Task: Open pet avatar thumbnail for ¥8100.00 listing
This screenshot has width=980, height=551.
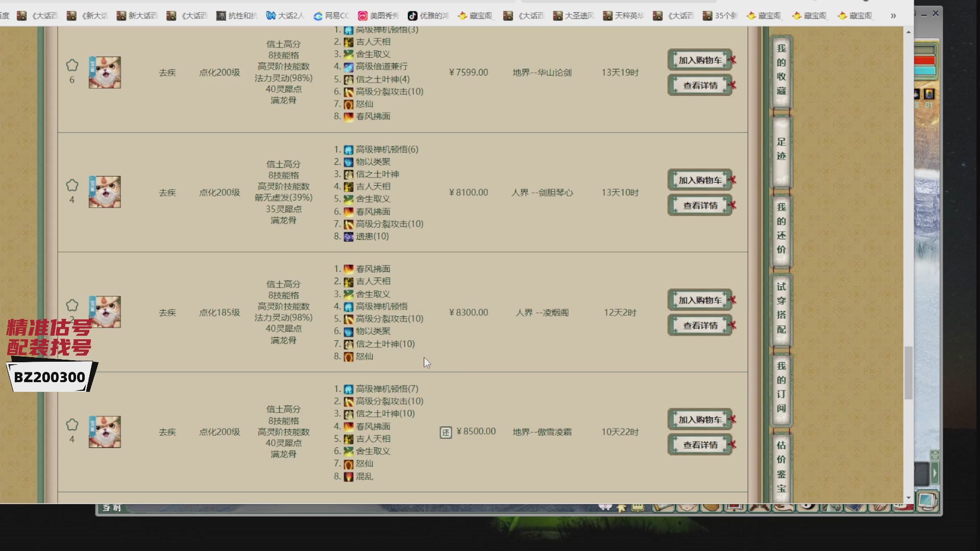Action: pos(105,192)
